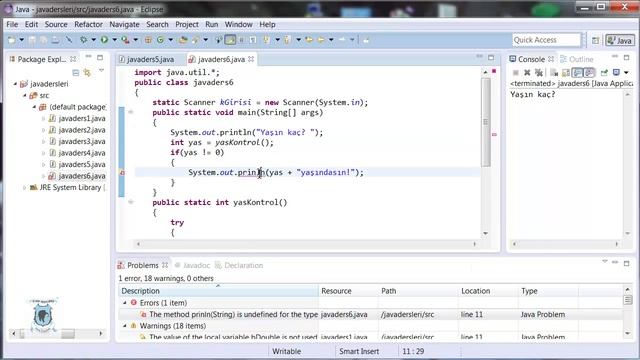Toggle Show Console When Standard Out Changes
This screenshot has width=640, height=360.
tap(577, 73)
